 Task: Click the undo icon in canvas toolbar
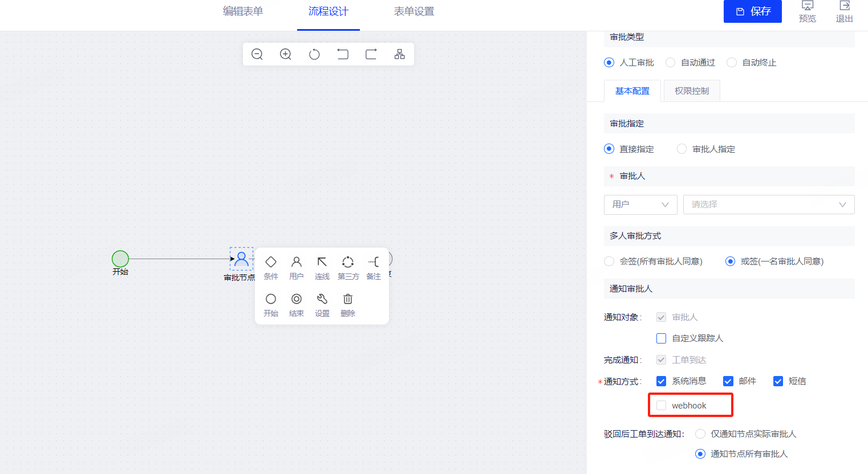[343, 54]
